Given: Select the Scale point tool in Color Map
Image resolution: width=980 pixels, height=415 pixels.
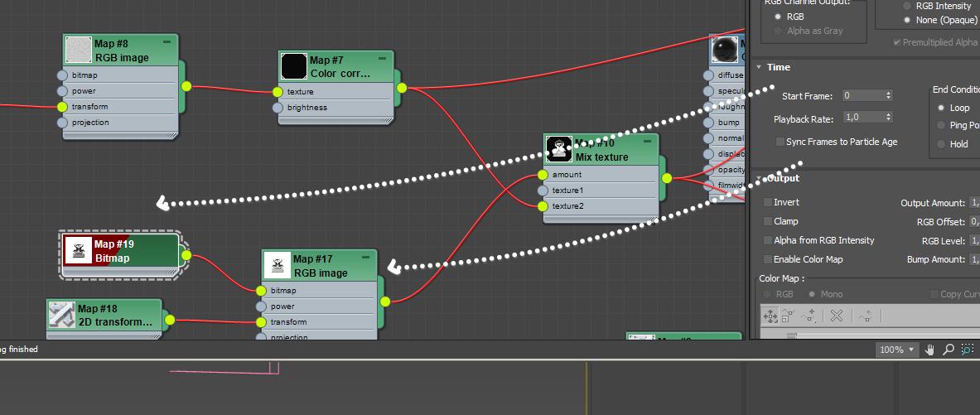Looking at the screenshot, I should pyautogui.click(x=788, y=317).
